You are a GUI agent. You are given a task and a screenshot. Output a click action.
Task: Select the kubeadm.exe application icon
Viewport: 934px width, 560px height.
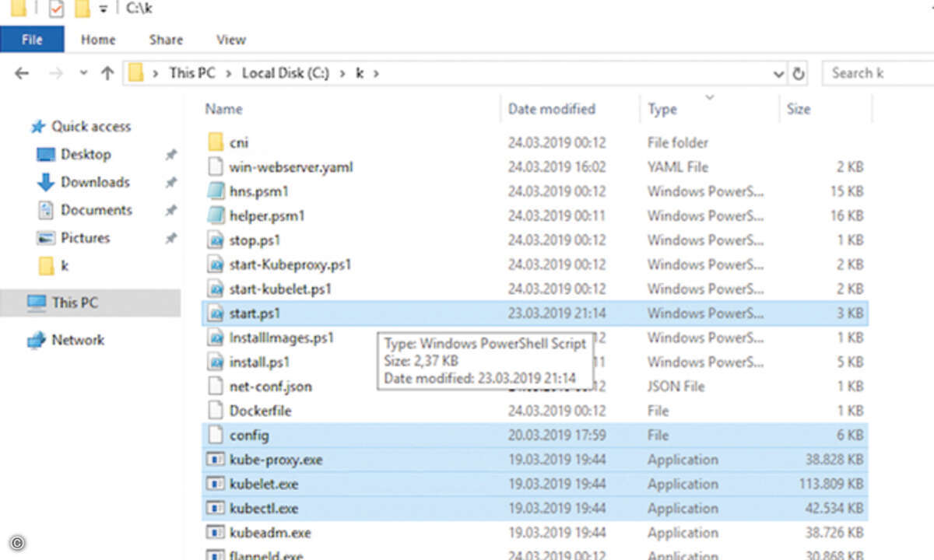tap(216, 533)
